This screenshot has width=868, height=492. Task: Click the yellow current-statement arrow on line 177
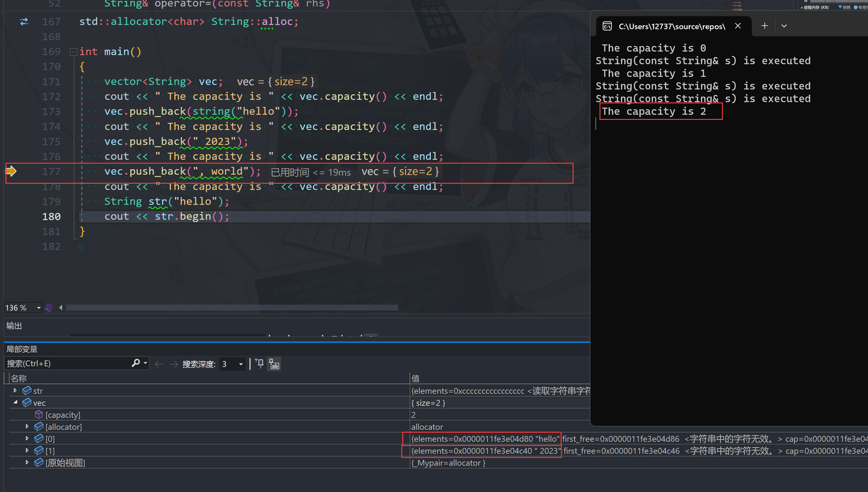pyautogui.click(x=11, y=171)
